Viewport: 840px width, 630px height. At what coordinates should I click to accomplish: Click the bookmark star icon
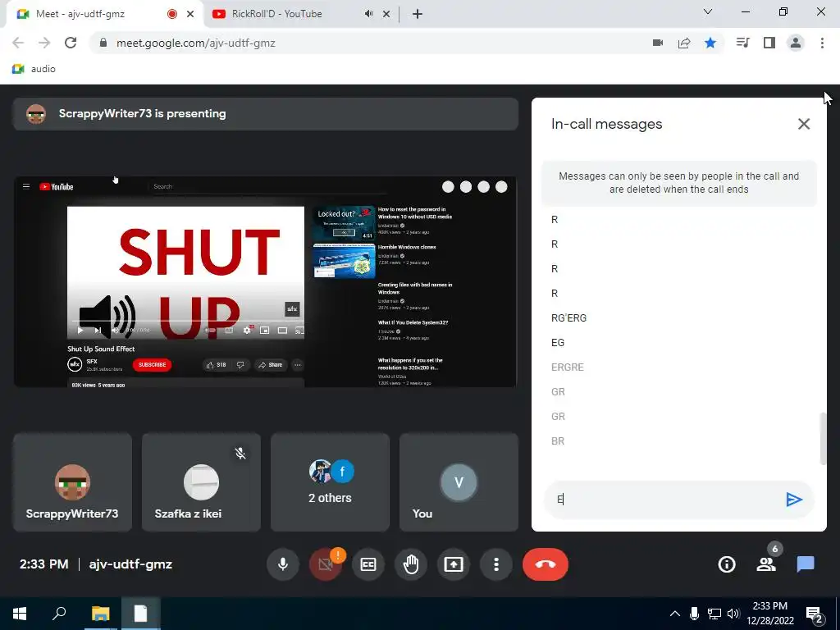[x=710, y=43]
